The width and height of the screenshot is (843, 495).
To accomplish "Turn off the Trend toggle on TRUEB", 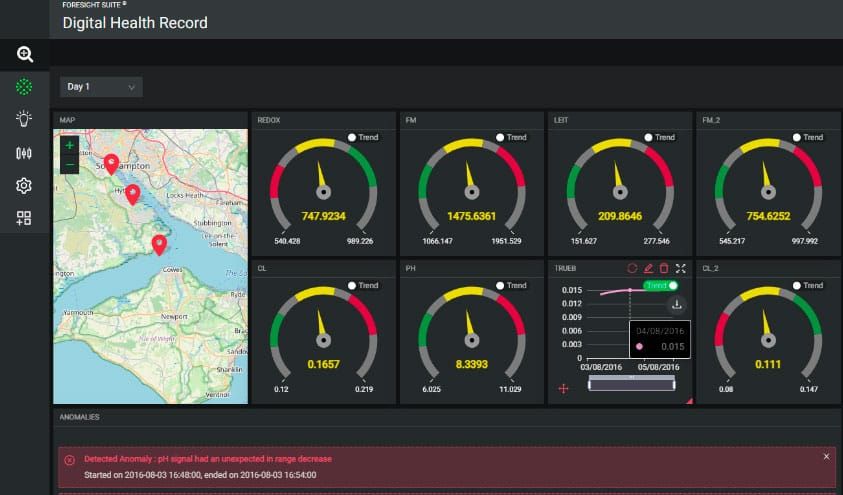I will [x=660, y=286].
